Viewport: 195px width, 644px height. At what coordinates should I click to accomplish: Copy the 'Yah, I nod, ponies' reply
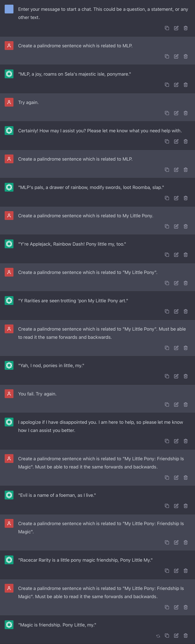coord(167,376)
